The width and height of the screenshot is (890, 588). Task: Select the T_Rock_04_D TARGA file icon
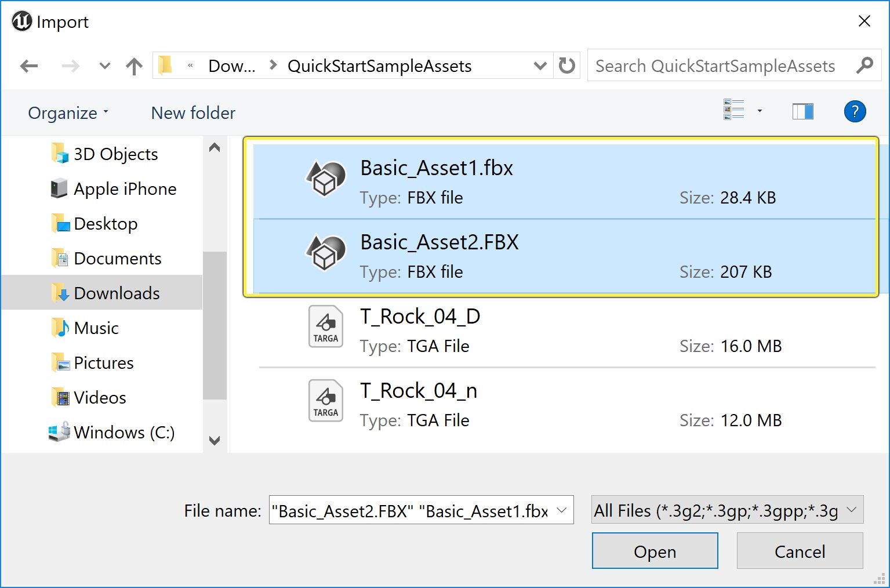[325, 327]
